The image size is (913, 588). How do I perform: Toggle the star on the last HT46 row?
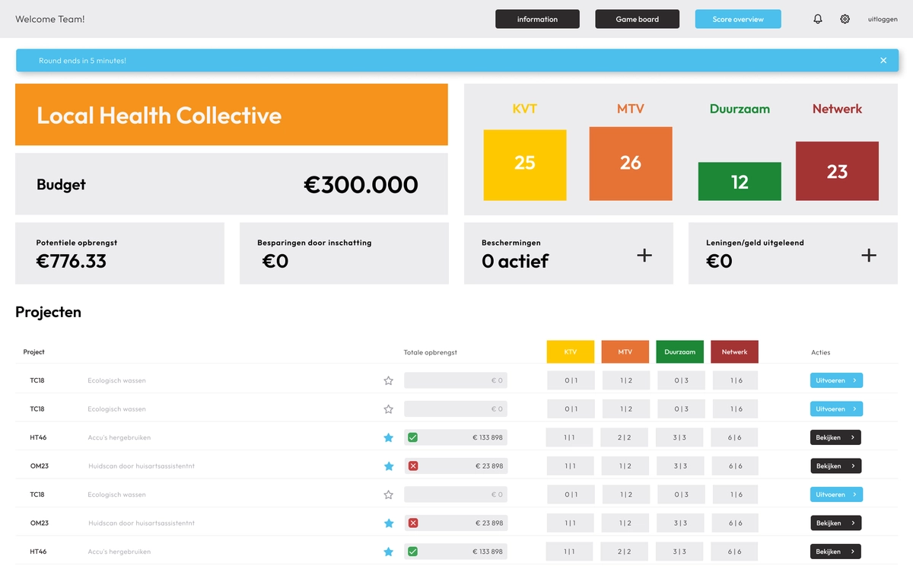point(389,551)
